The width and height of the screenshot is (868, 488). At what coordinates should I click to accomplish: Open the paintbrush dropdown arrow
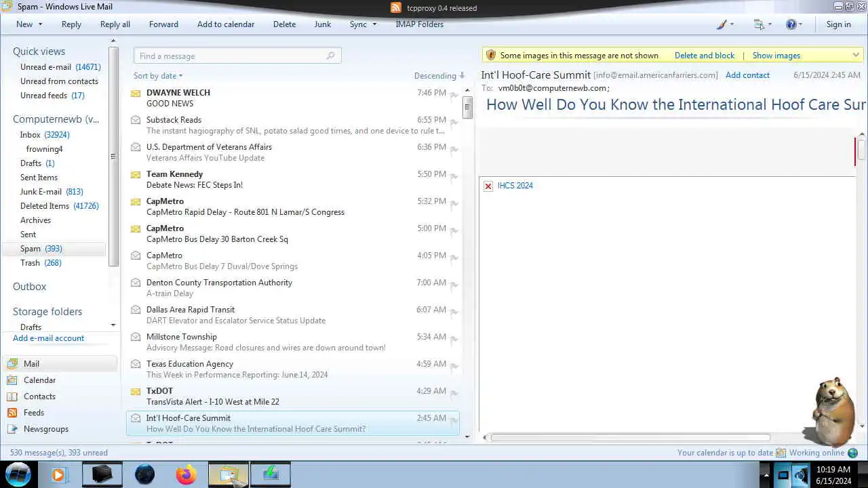coord(732,24)
